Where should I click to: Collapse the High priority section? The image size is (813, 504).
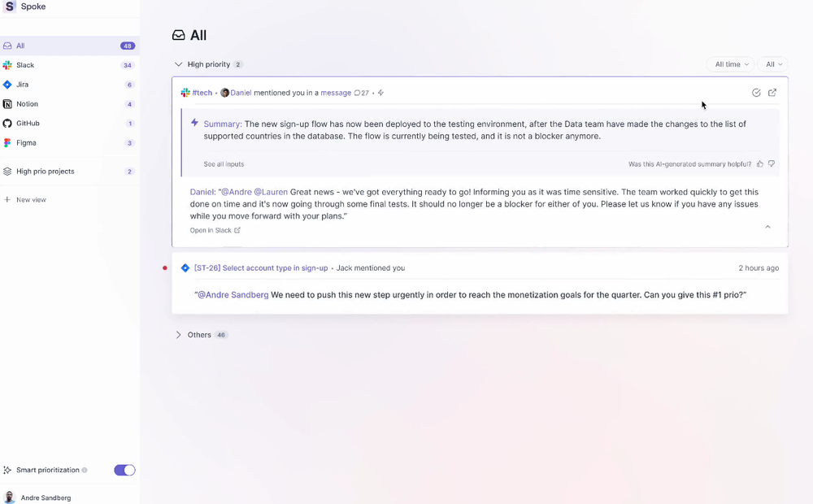(x=177, y=63)
